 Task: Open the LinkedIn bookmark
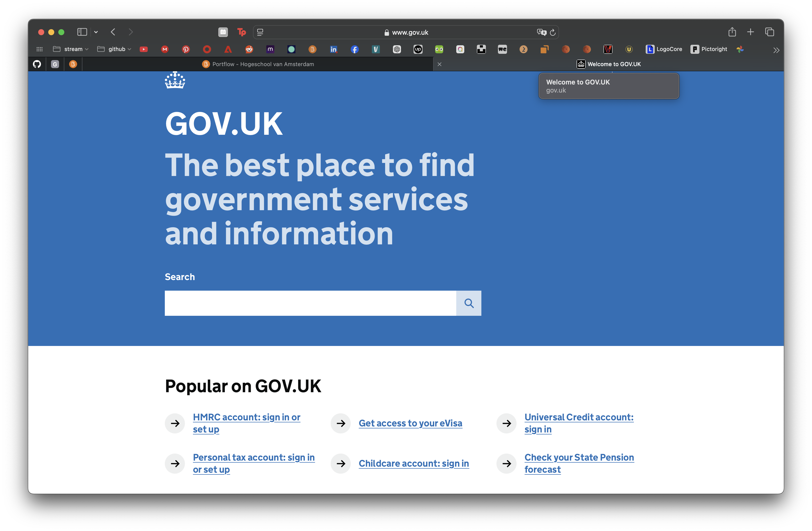[x=334, y=49]
